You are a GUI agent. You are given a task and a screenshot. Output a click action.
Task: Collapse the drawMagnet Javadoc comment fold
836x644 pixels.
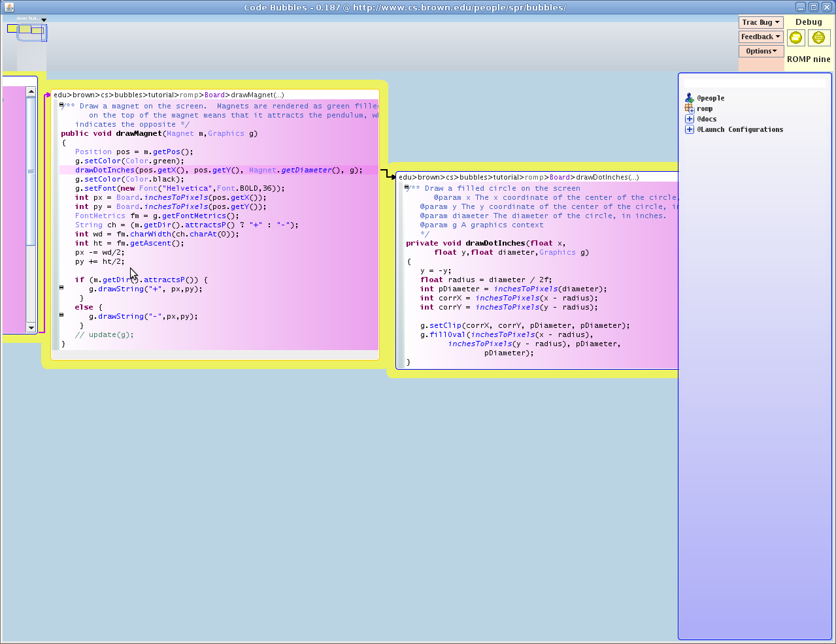(x=61, y=105)
